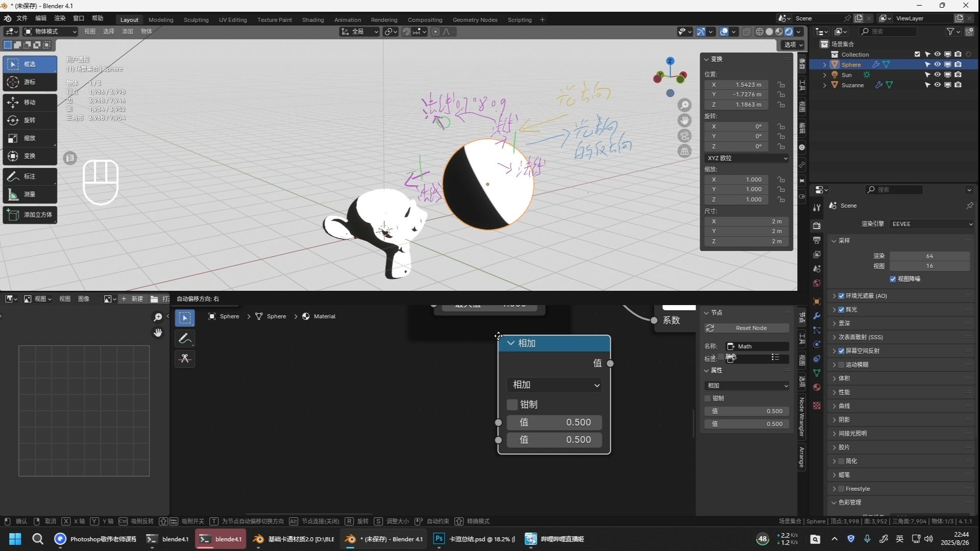Switch to Modeling workspace tab

coord(161,20)
